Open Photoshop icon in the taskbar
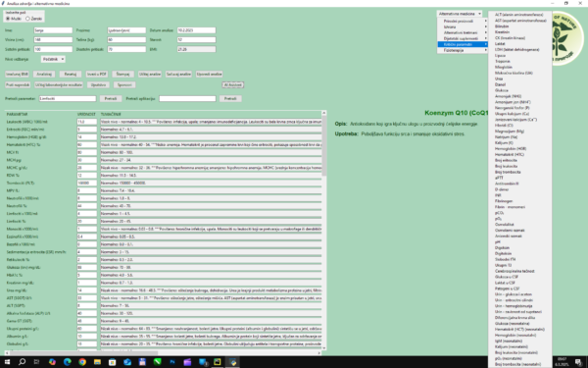This screenshot has width=588, height=368. [172, 362]
